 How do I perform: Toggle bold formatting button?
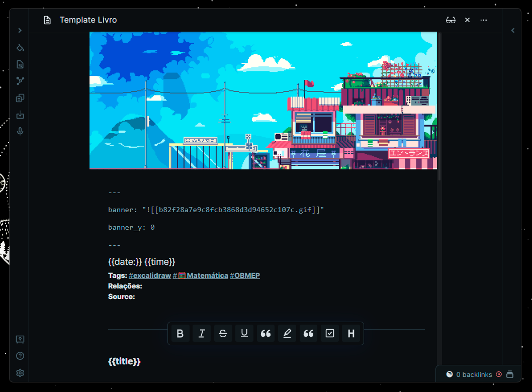pos(180,334)
